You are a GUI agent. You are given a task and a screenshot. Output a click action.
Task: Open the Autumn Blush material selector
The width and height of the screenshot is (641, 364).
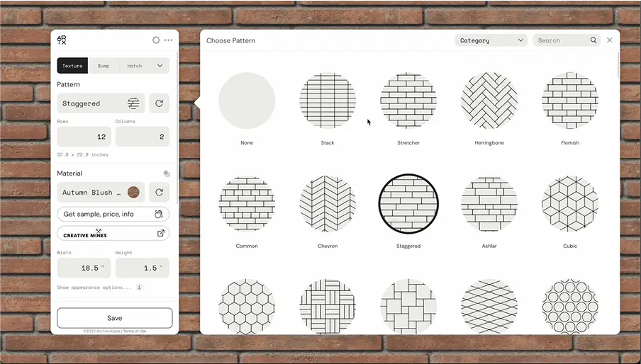point(101,192)
